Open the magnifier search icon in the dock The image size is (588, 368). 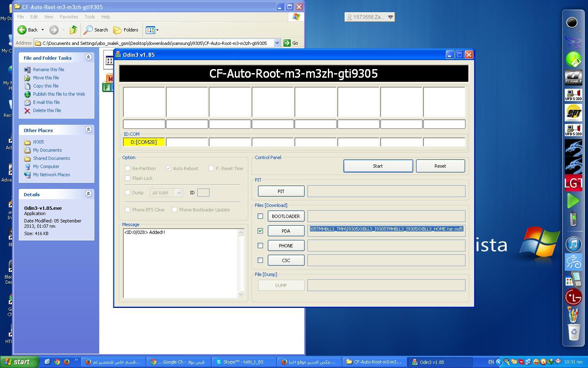pyautogui.click(x=573, y=23)
